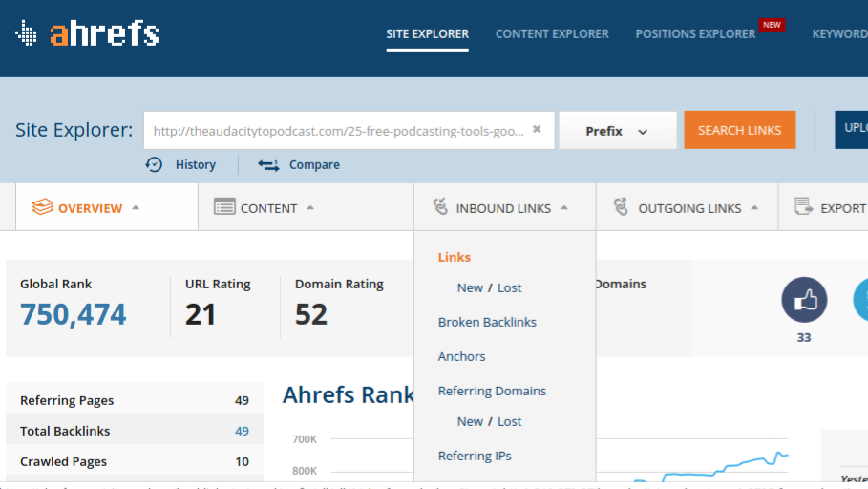The width and height of the screenshot is (868, 489).
Task: Collapse the Inbound Links menu arrow
Action: [564, 207]
